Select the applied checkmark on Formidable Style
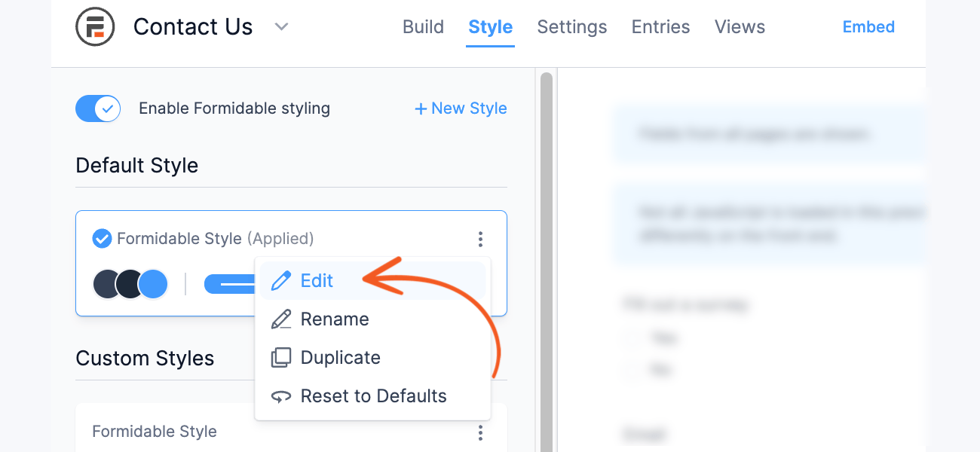Screen dimensions: 980x452 (102, 239)
